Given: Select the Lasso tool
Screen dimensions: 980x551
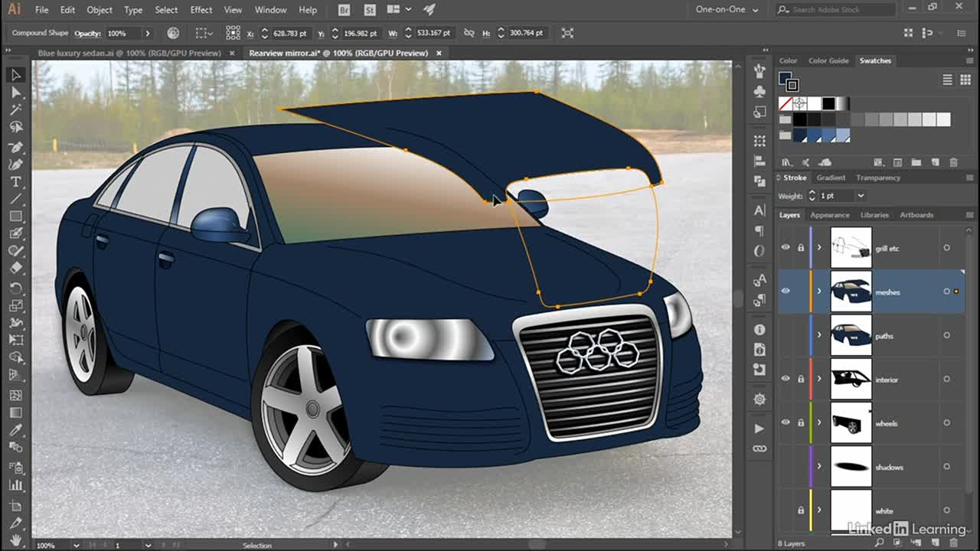Looking at the screenshot, I should coord(15,128).
